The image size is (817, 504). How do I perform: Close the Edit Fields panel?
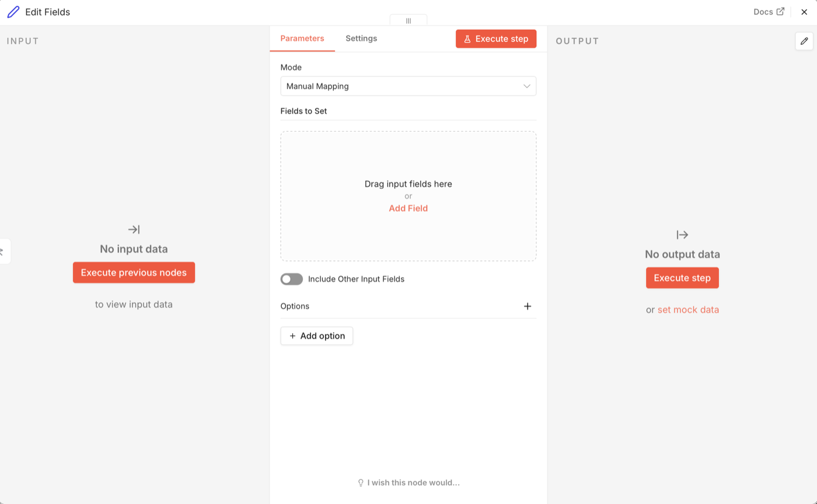pos(804,12)
